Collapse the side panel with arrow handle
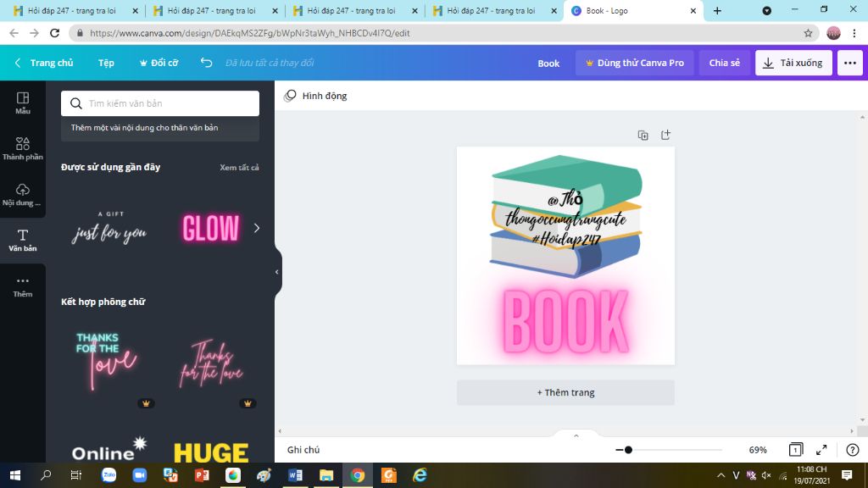 click(x=277, y=272)
